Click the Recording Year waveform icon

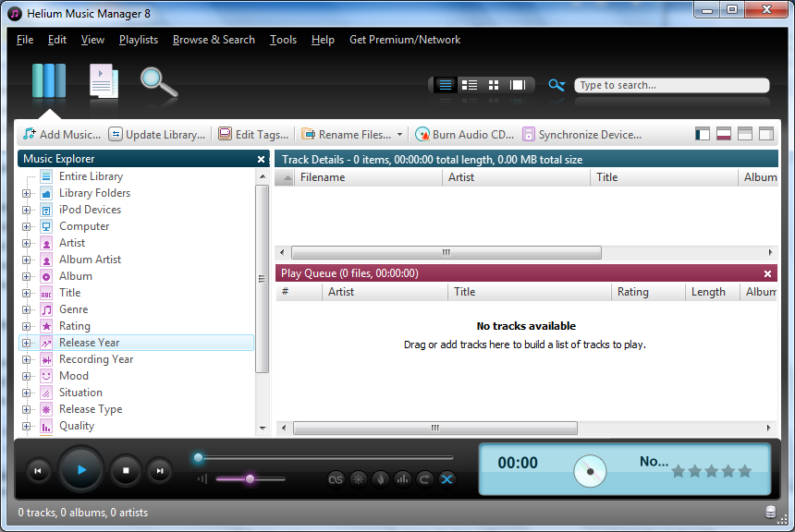point(46,359)
